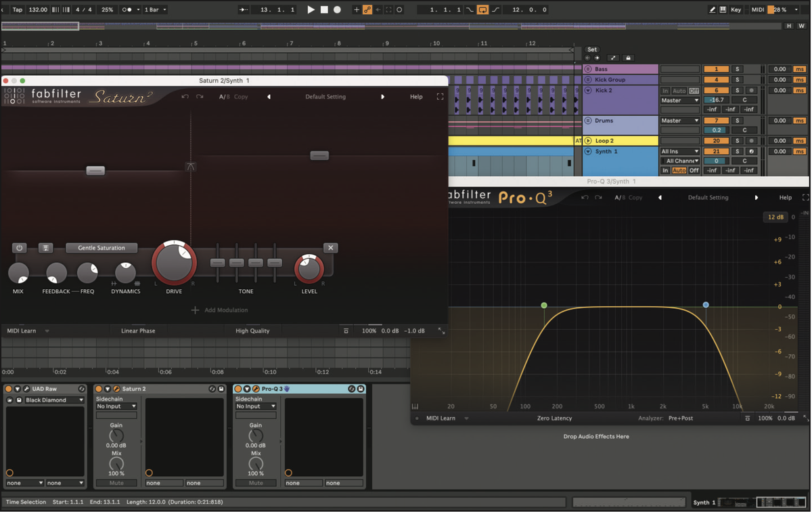812x512 pixels.
Task: Toggle Bass track activator numbered 1
Action: [x=716, y=69]
